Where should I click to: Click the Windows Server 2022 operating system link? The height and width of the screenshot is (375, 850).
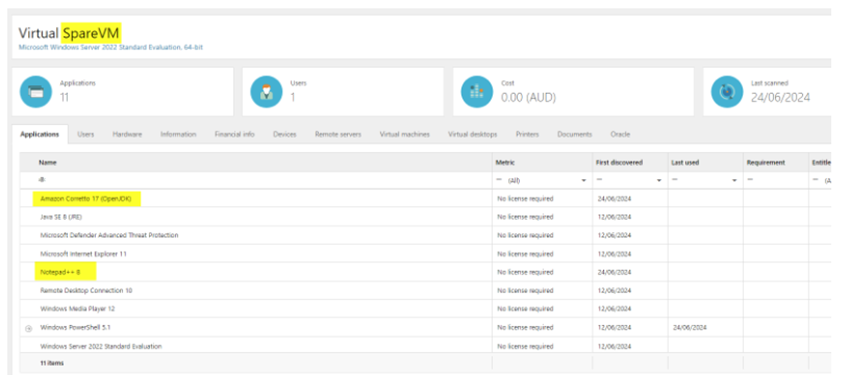(x=111, y=48)
